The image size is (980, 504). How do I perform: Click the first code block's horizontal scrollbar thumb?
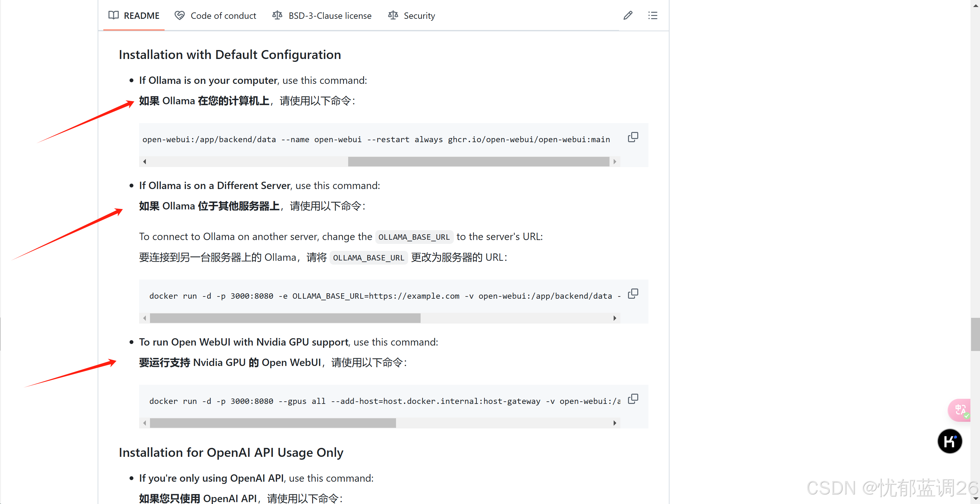click(478, 162)
